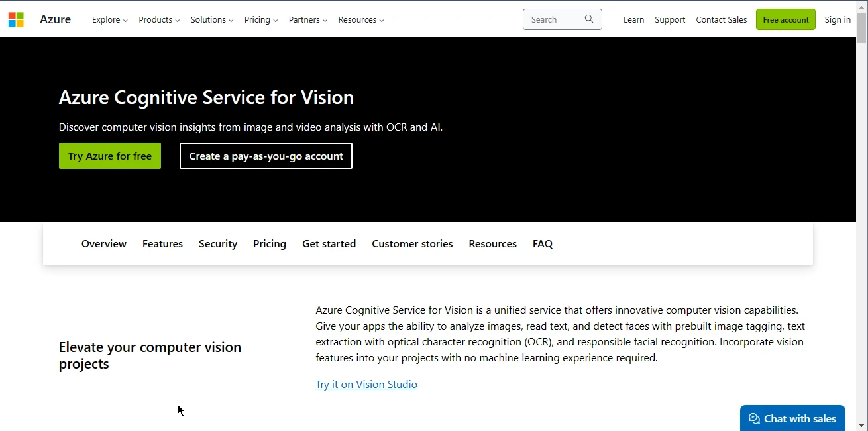This screenshot has width=868, height=431.
Task: Open the Pricing dropdown in top navigation
Action: coord(260,20)
